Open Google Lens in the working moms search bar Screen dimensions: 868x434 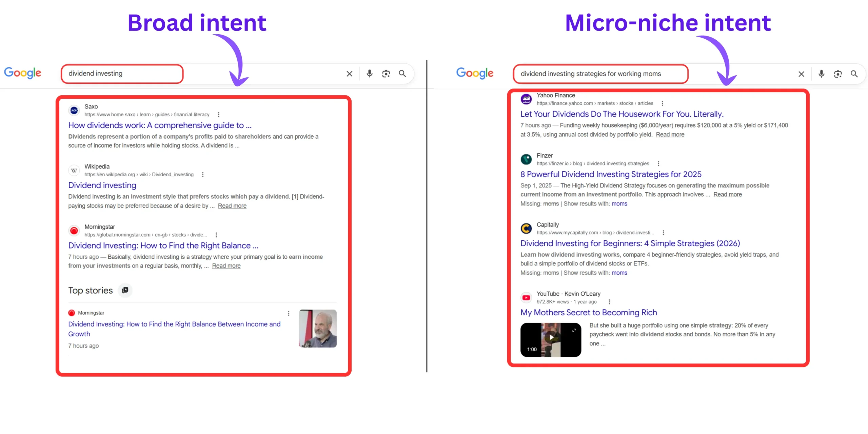[838, 74]
